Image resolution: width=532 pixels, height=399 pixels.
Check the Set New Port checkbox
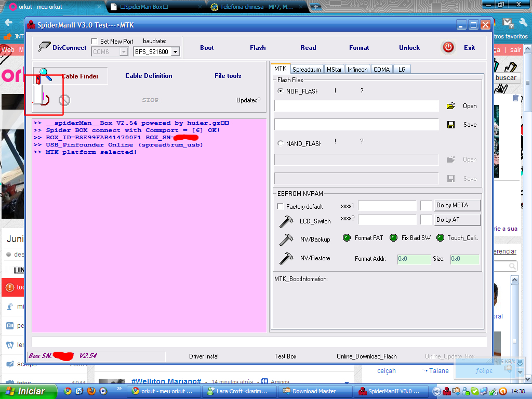[95, 41]
